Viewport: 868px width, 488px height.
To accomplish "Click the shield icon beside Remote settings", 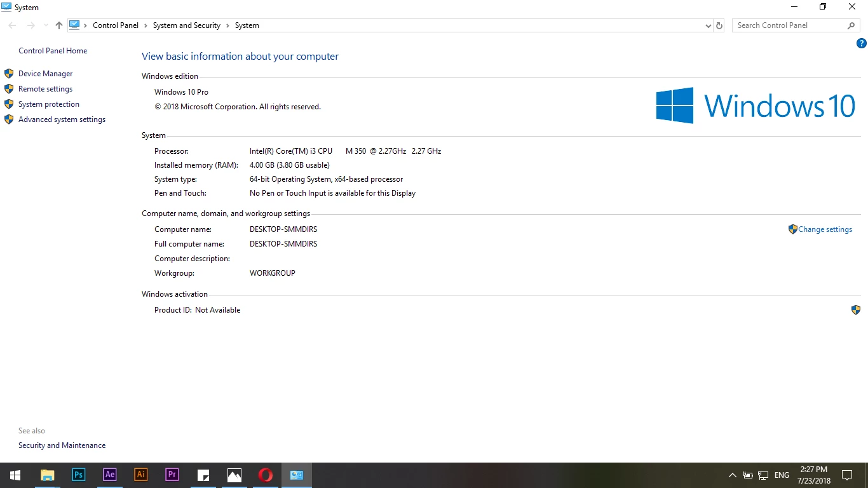I will pyautogui.click(x=9, y=89).
